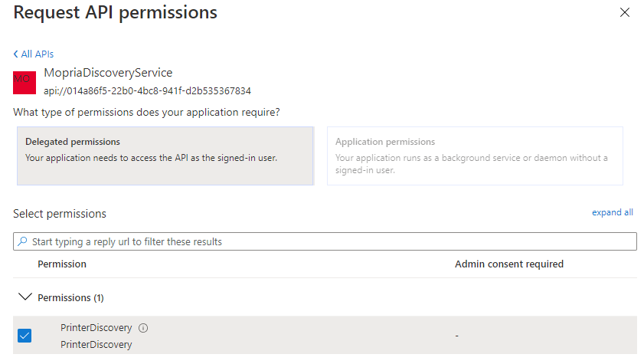Select the Delegated permissions option
644x364 pixels.
click(165, 156)
